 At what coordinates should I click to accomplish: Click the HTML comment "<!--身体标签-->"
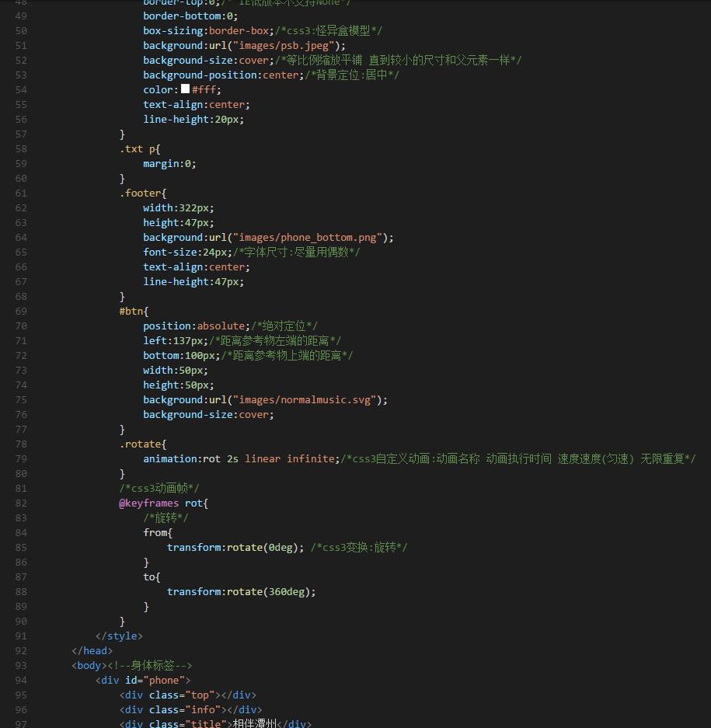click(x=150, y=665)
